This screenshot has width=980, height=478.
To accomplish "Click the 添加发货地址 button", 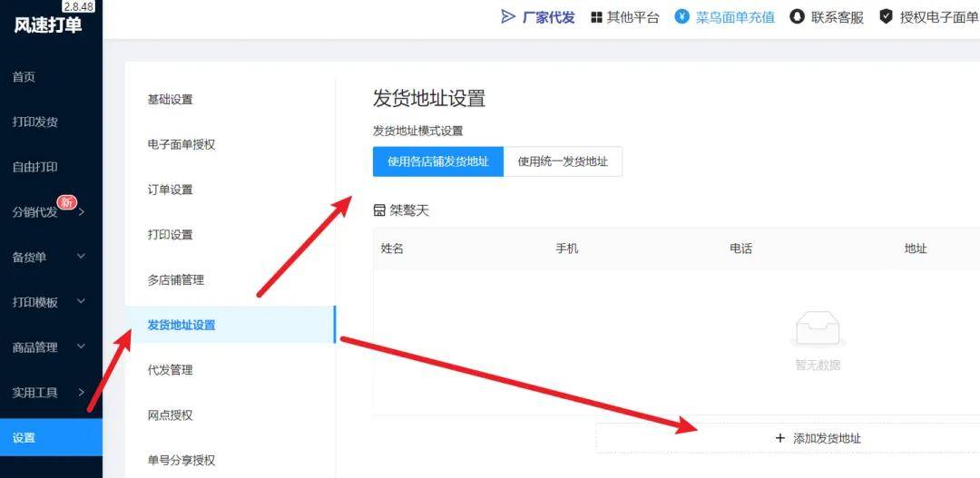I will tap(788, 438).
